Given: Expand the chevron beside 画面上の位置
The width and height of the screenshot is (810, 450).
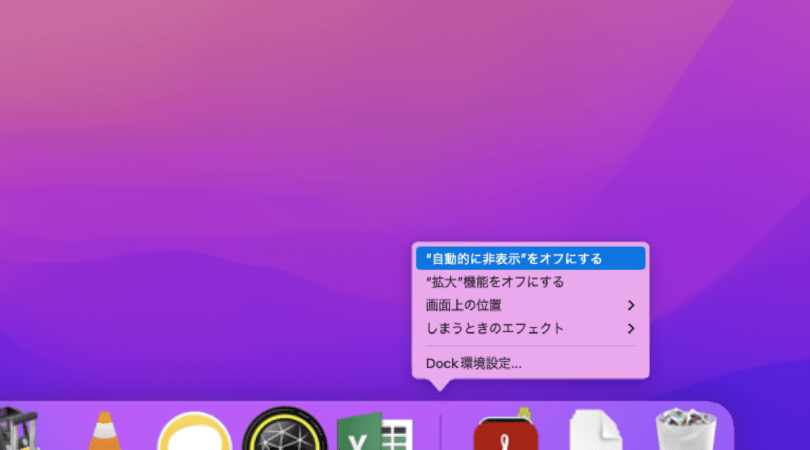Looking at the screenshot, I should 631,305.
